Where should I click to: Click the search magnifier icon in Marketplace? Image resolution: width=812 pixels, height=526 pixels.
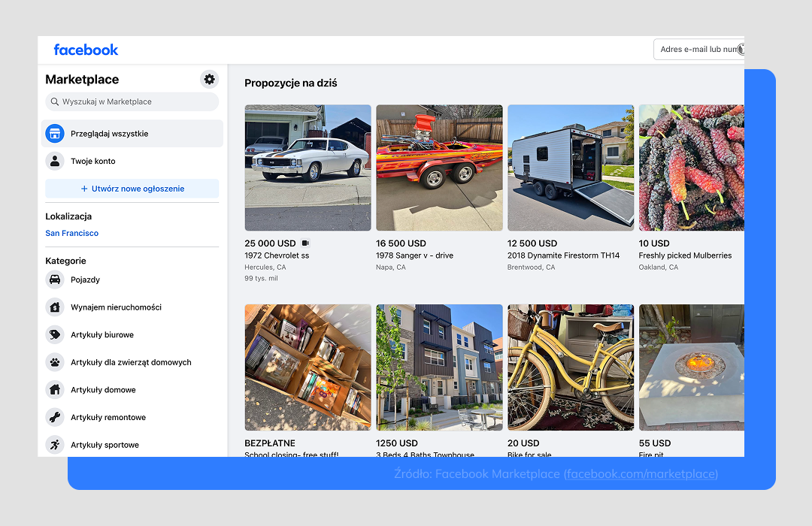tap(54, 101)
